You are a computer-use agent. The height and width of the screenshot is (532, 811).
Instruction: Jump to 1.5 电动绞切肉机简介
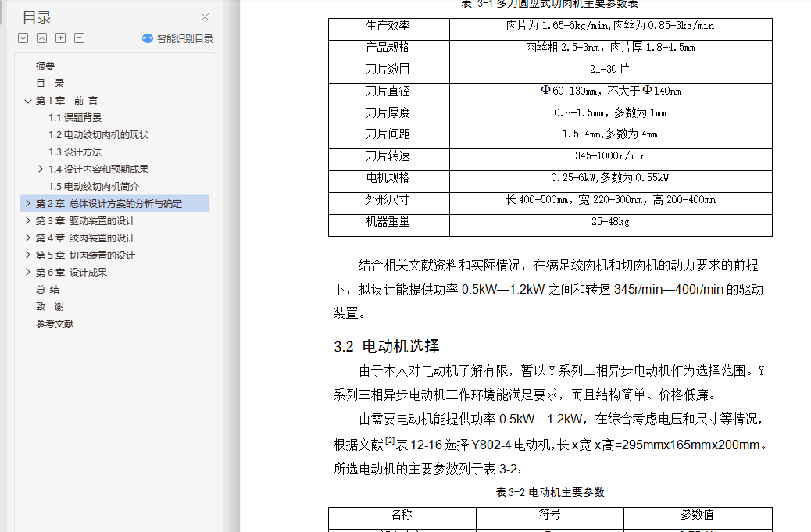click(x=94, y=186)
